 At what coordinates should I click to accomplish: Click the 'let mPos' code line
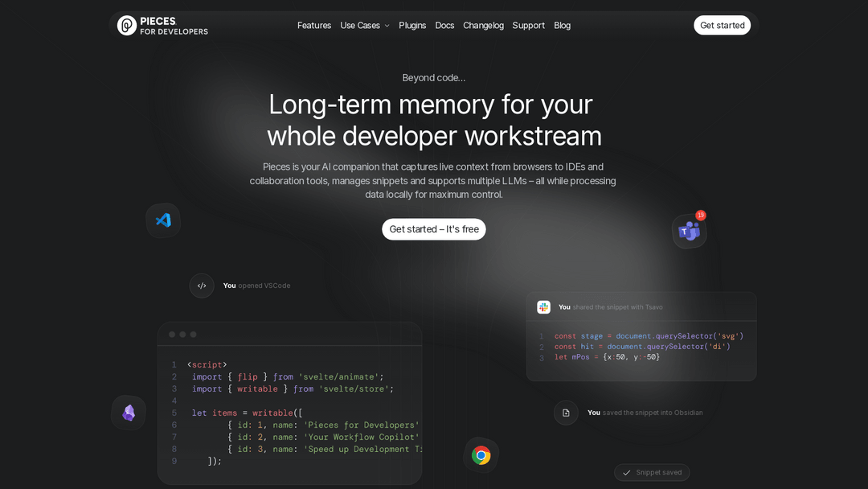pyautogui.click(x=607, y=357)
